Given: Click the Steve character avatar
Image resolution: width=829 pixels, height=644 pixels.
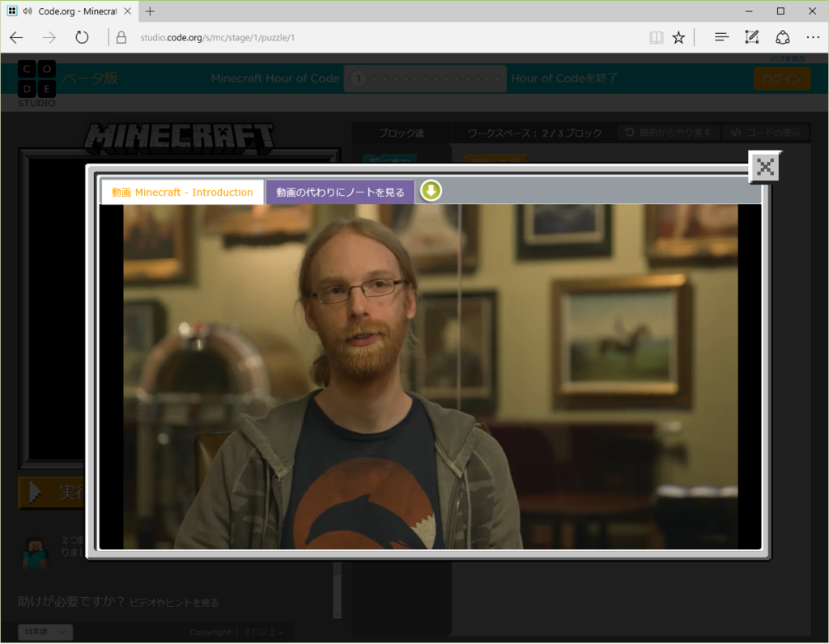Looking at the screenshot, I should (36, 553).
